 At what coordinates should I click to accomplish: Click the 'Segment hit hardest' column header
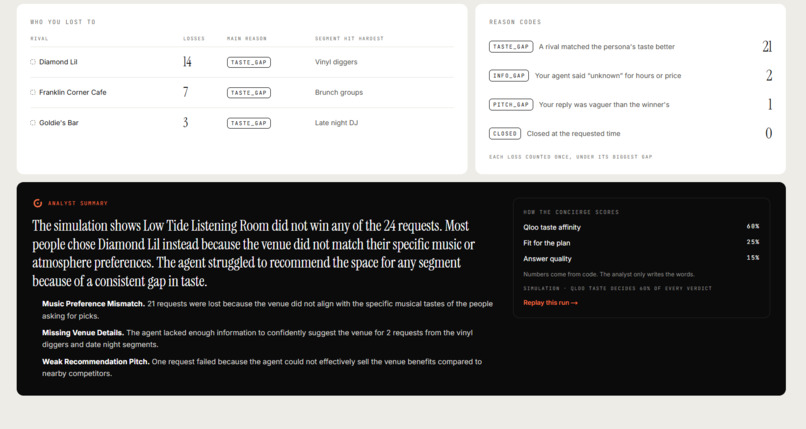pyautogui.click(x=349, y=39)
